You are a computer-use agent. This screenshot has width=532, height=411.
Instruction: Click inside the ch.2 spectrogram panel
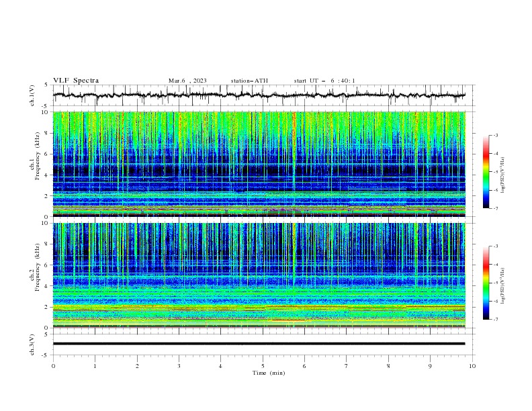[259, 275]
